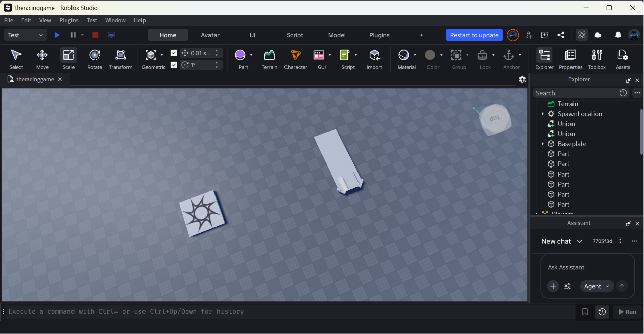Open command bar history icon

602,312
